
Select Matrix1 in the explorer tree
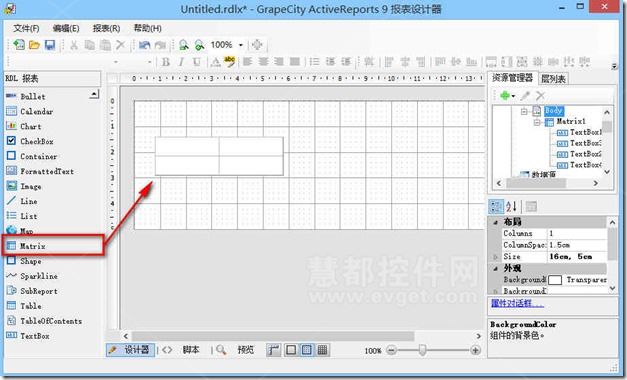571,121
